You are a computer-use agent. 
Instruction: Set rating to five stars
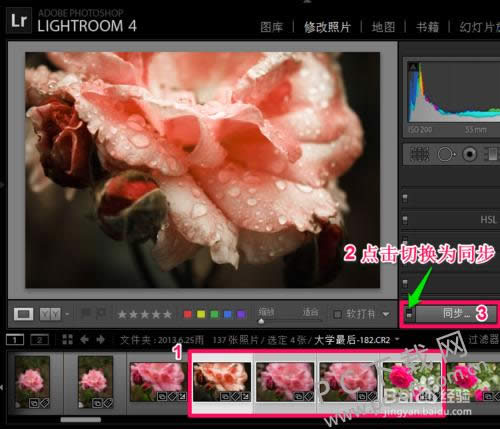[x=167, y=314]
